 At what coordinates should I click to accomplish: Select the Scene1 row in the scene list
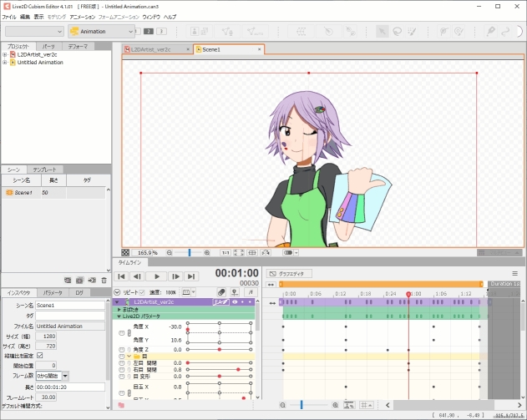pos(53,193)
